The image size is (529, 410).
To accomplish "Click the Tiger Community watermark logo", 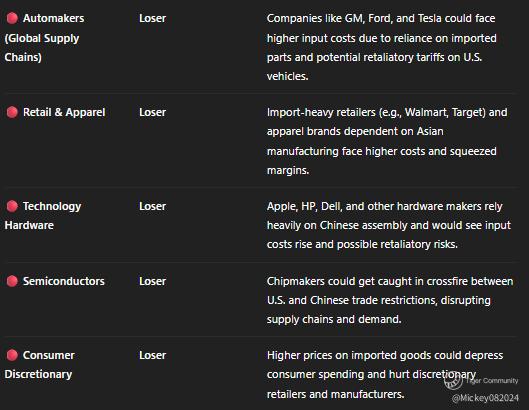I will point(453,381).
